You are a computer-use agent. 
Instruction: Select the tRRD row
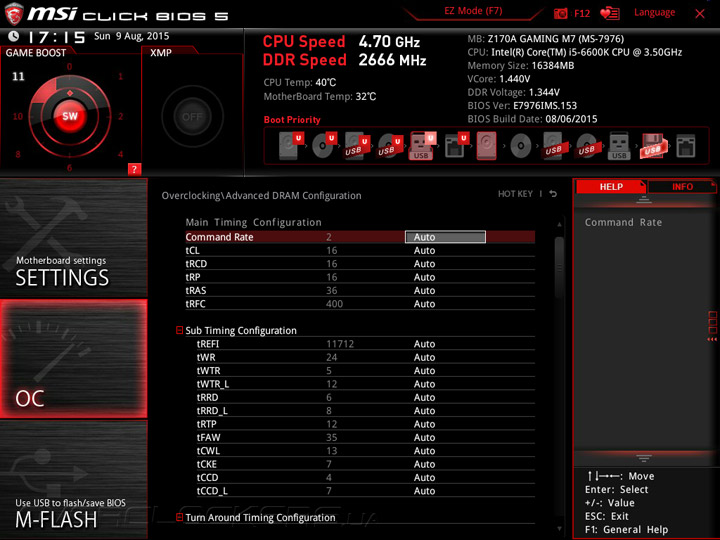click(x=366, y=397)
